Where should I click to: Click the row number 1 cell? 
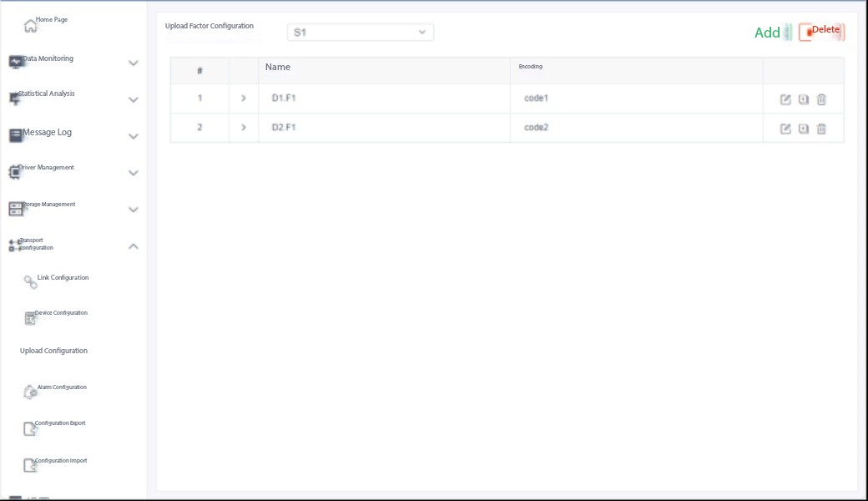click(199, 98)
